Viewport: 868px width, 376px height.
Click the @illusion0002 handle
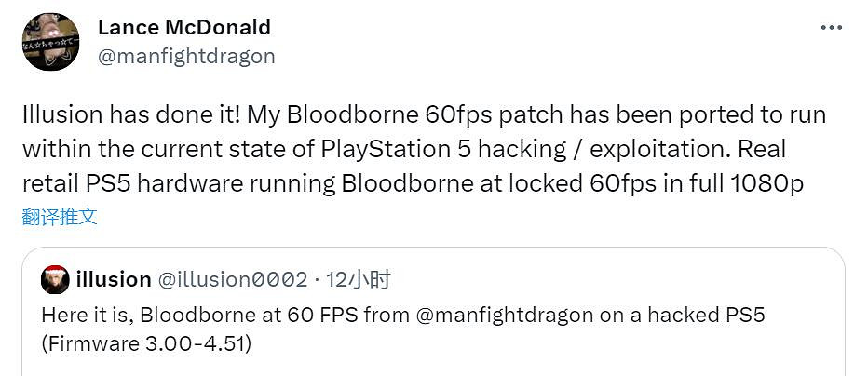[x=232, y=279]
